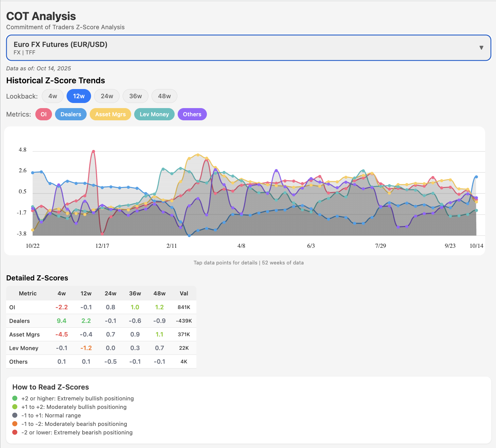The height and width of the screenshot is (448, 496).
Task: Select the 4w lookback period
Action: point(53,96)
